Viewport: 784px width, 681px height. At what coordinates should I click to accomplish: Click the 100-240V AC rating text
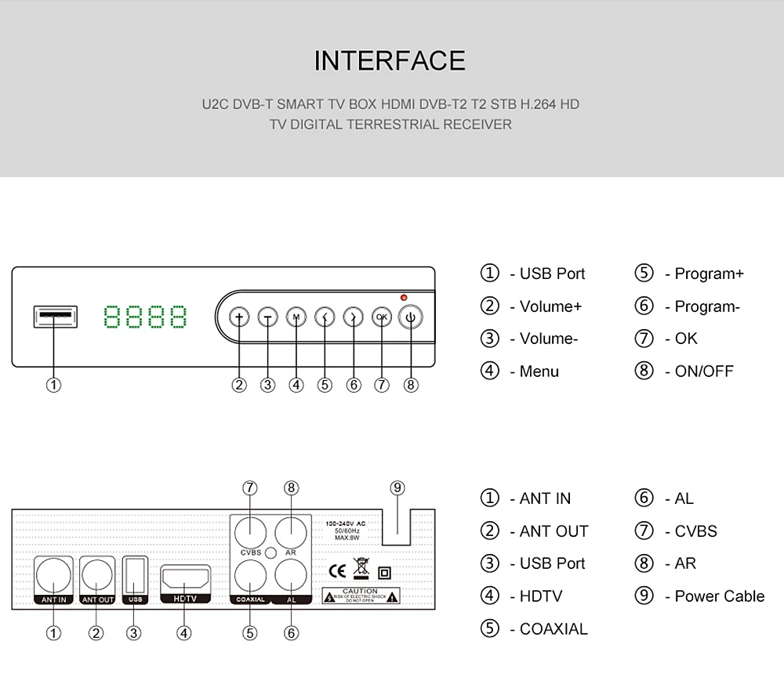coord(346,523)
